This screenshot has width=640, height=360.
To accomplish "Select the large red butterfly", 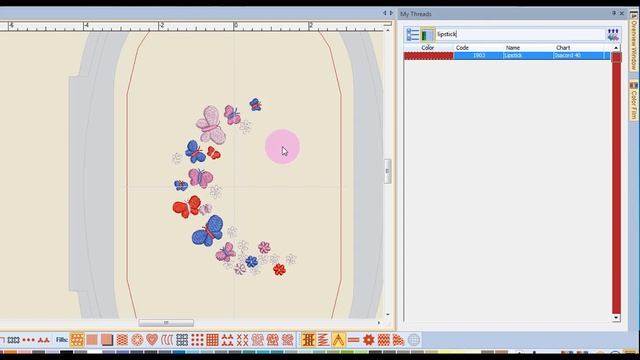I will (x=187, y=207).
